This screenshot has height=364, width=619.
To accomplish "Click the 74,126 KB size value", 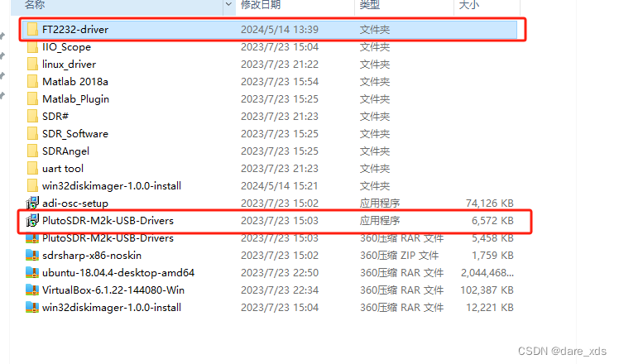I will (490, 204).
